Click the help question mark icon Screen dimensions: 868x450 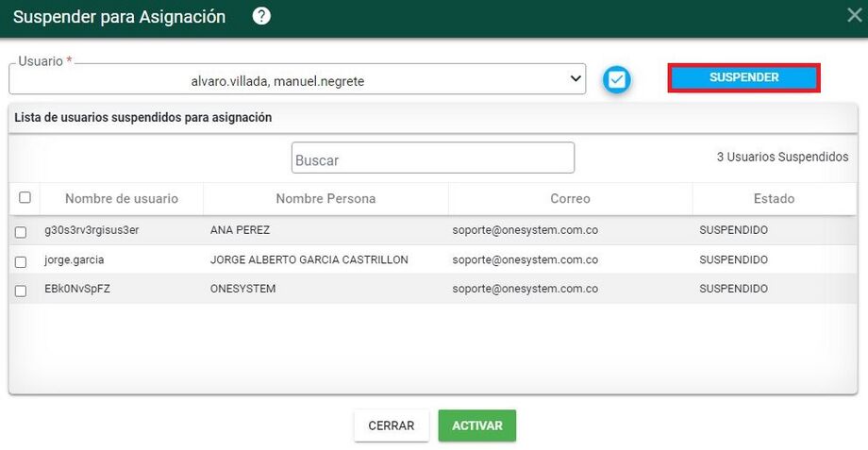tap(262, 16)
